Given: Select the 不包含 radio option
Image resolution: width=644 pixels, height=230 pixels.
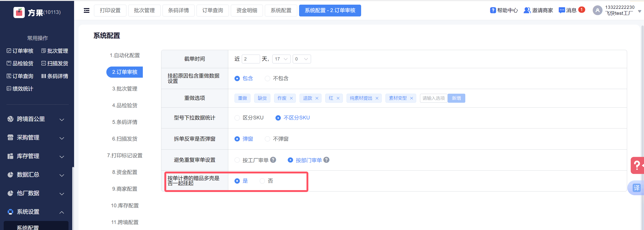Looking at the screenshot, I should click(268, 79).
